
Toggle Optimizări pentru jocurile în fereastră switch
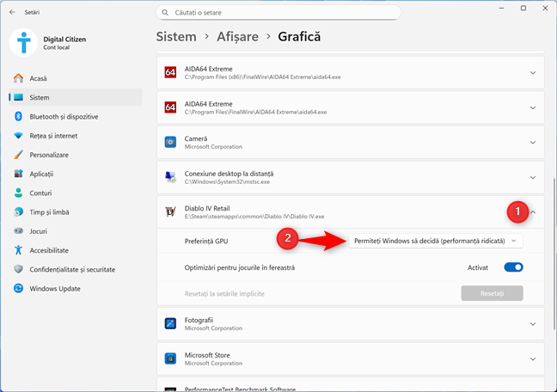point(513,267)
